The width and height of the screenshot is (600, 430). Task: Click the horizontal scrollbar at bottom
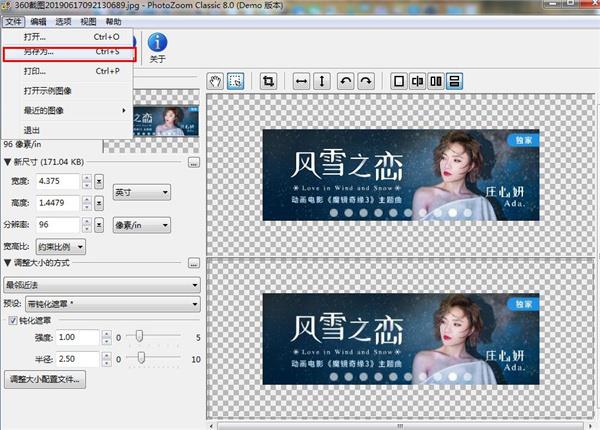point(400,426)
